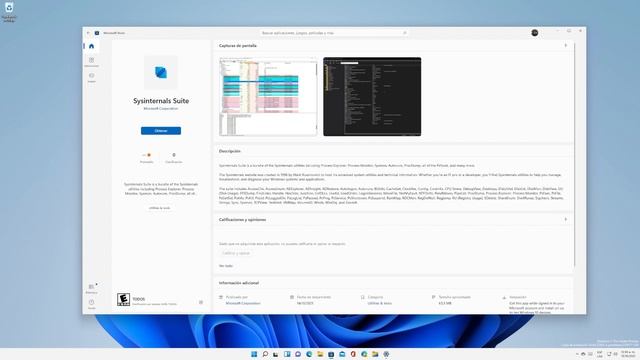The height and width of the screenshot is (360, 640).
Task: Click the Sysinternals Suite app logo
Action: coord(161,73)
